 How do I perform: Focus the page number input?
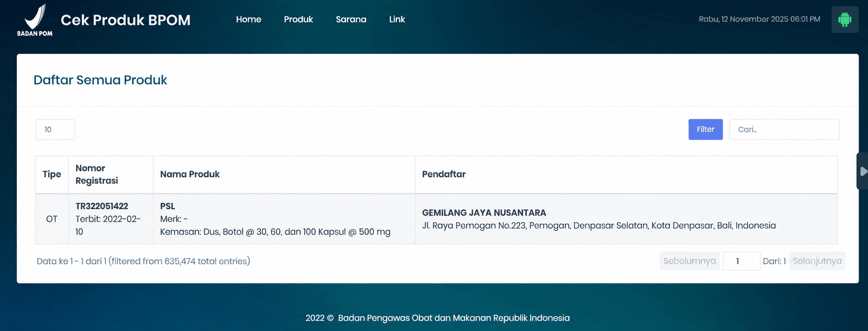click(741, 261)
